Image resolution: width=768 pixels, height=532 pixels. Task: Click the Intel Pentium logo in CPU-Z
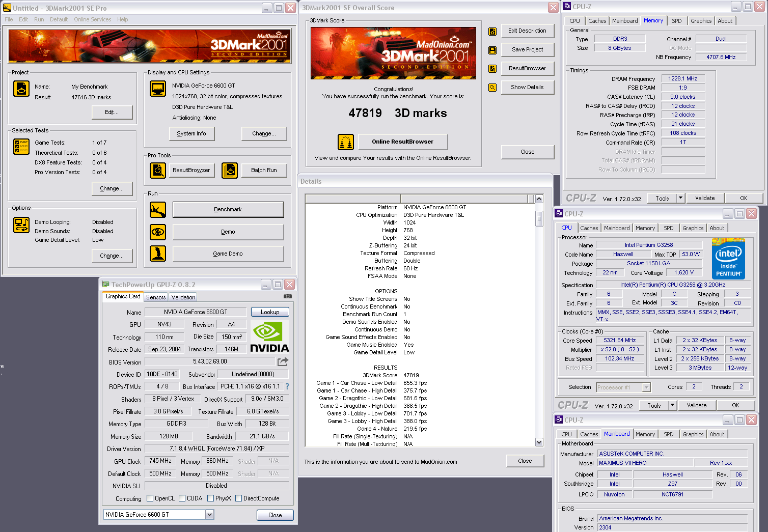coord(728,259)
